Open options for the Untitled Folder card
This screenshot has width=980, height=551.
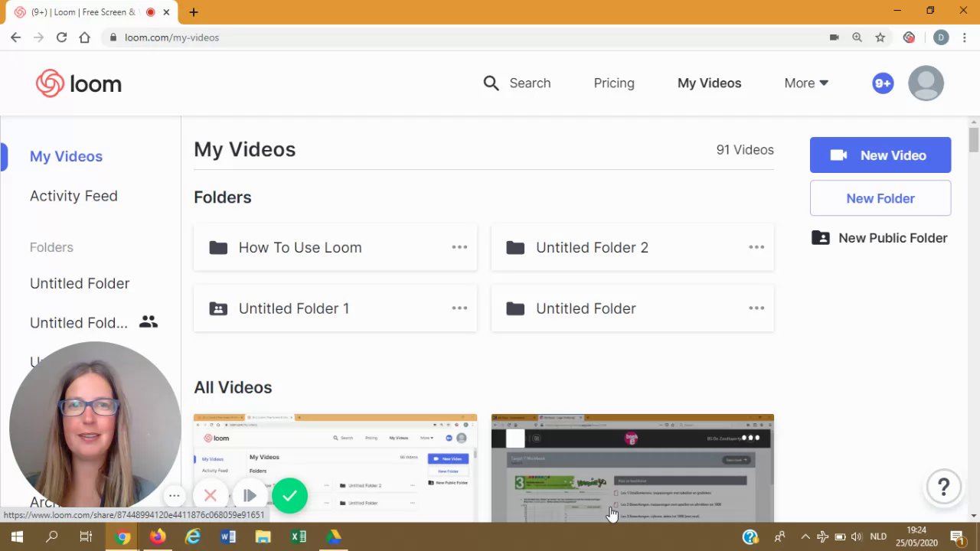(x=756, y=308)
